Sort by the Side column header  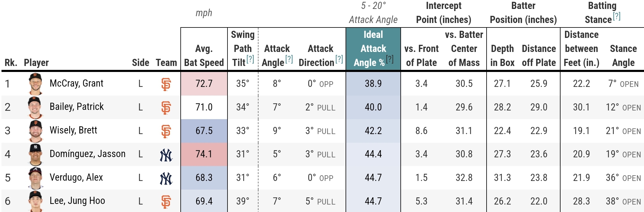(x=140, y=62)
